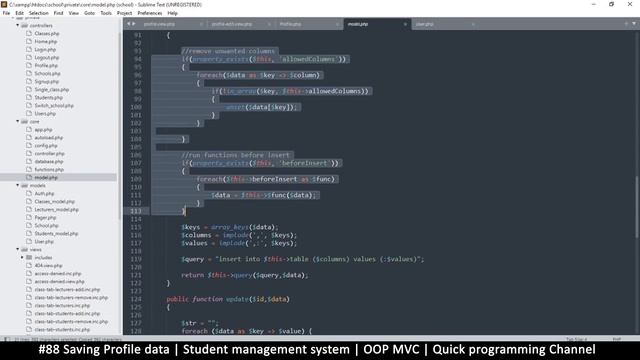Open the Find menu

click(x=58, y=13)
